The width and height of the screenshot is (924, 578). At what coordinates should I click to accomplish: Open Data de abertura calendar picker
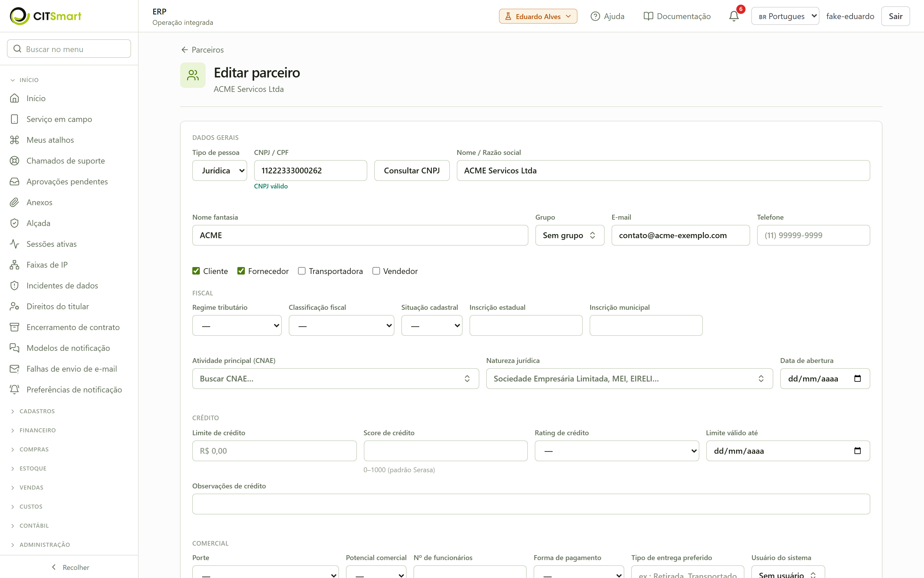click(x=857, y=379)
